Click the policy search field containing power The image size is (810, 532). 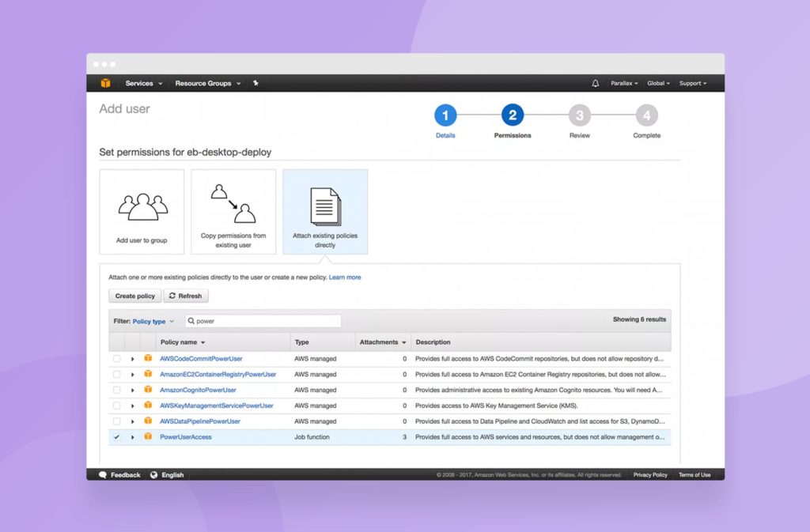pyautogui.click(x=263, y=321)
